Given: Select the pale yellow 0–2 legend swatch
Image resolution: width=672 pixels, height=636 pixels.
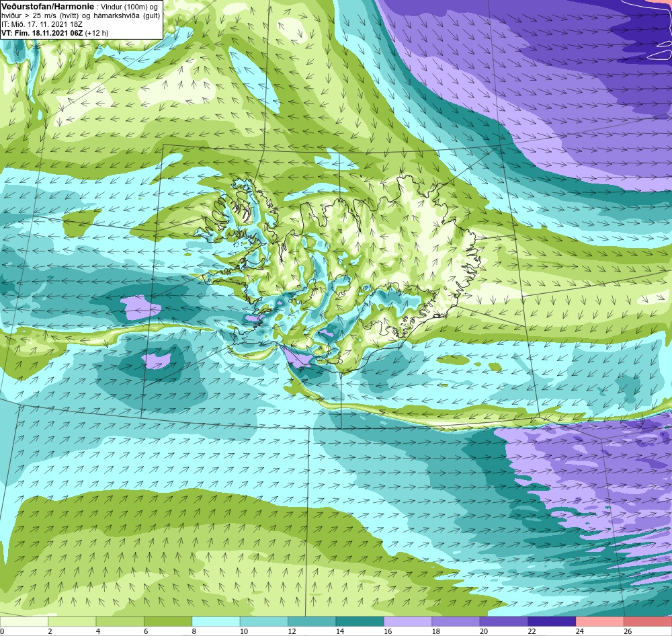Looking at the screenshot, I should coord(24,621).
